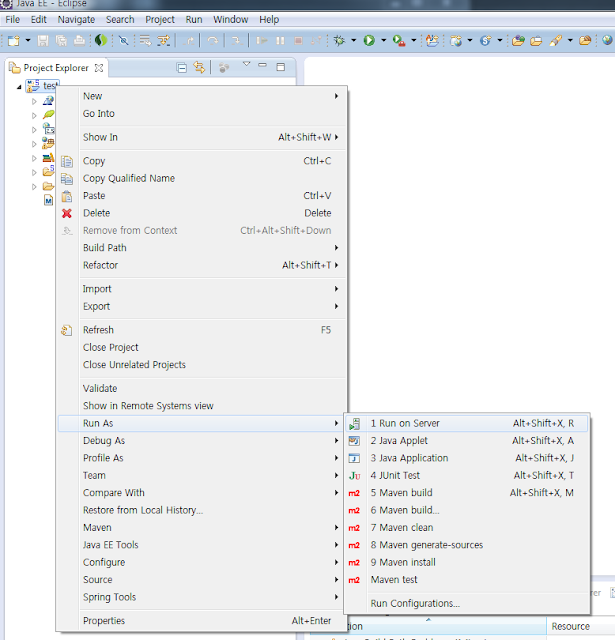Toggle Link with Editor in Project Explorer

pyautogui.click(x=199, y=67)
